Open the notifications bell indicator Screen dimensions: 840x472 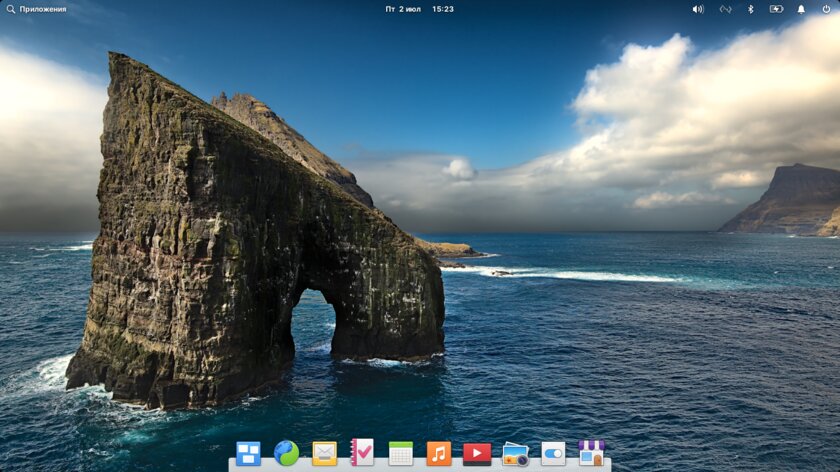[x=801, y=9]
